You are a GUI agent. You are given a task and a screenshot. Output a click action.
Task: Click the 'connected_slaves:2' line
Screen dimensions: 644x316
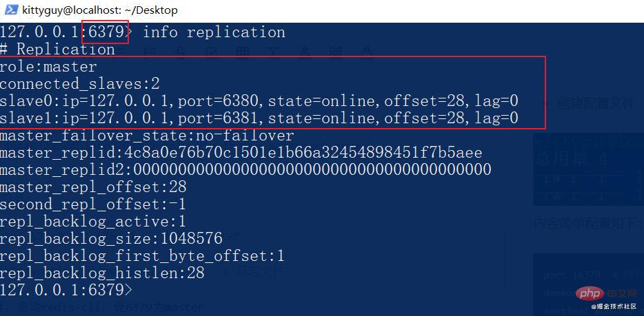click(x=80, y=84)
